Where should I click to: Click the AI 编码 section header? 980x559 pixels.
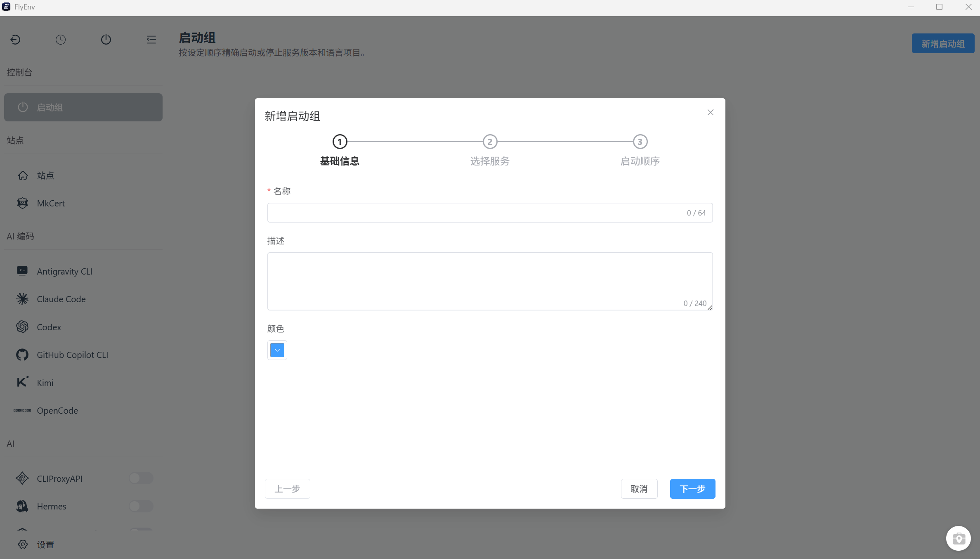click(20, 236)
